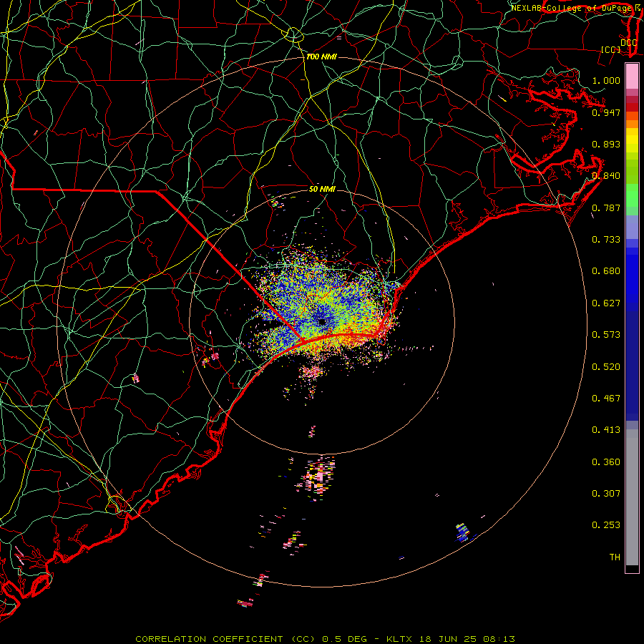The width and height of the screenshot is (644, 644).
Task: Select the 0.467 scale value
Action: (x=606, y=399)
